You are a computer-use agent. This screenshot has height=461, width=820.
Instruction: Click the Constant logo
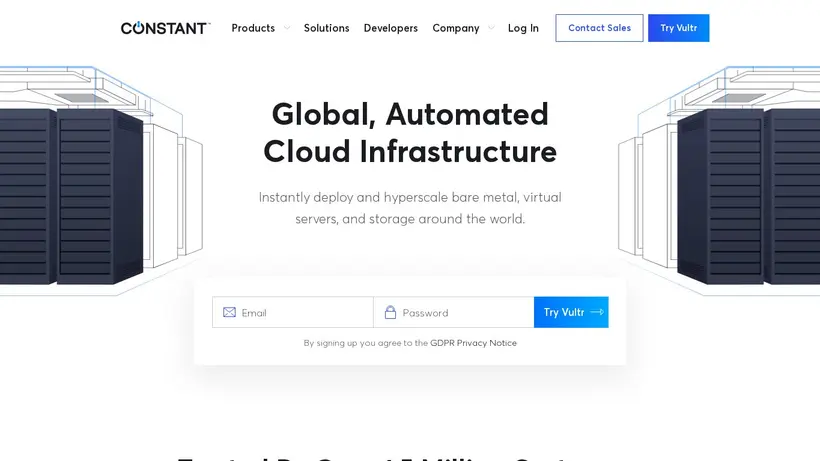click(x=165, y=28)
